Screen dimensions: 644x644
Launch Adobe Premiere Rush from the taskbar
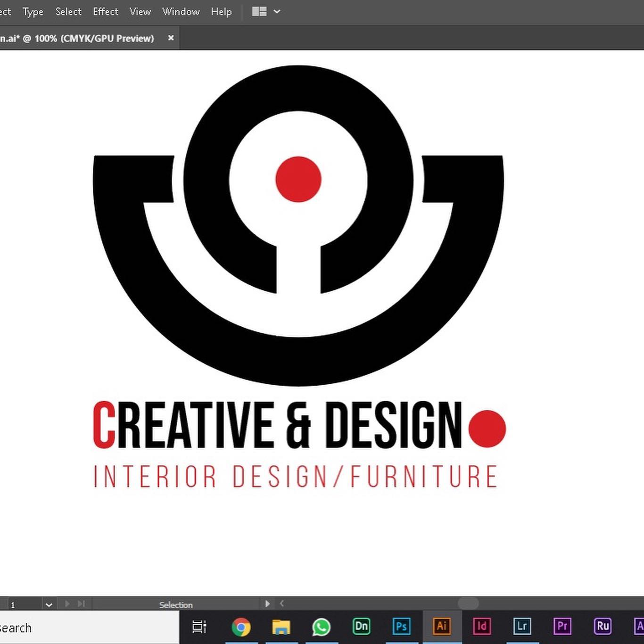[603, 626]
